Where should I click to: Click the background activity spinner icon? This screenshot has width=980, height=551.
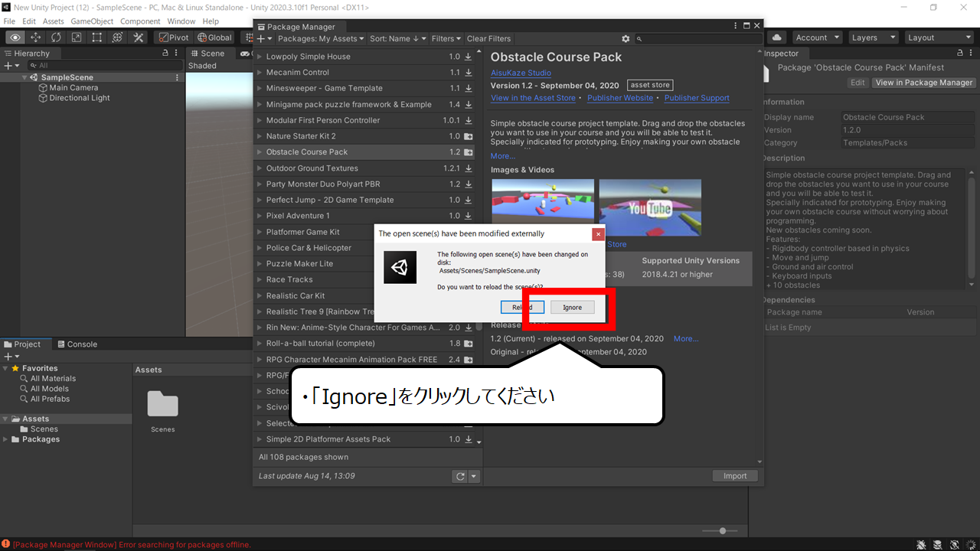pyautogui.click(x=970, y=544)
